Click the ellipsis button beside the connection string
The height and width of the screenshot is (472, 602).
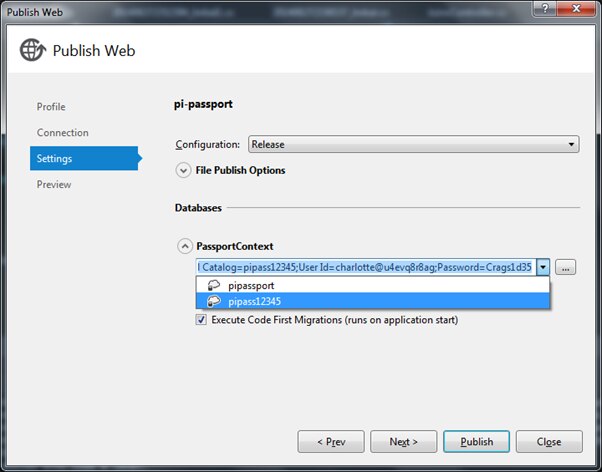coord(566,267)
